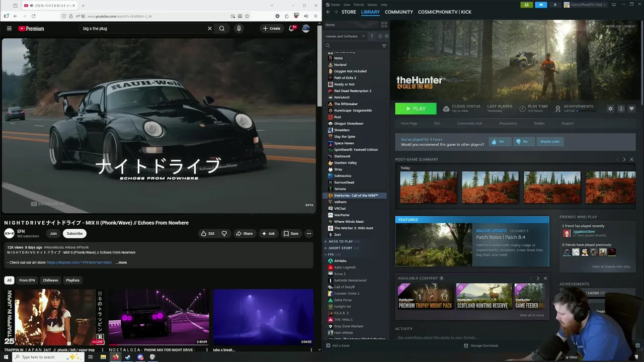Open Steam notifications bell
This screenshot has width=644, height=362.
(555, 5)
